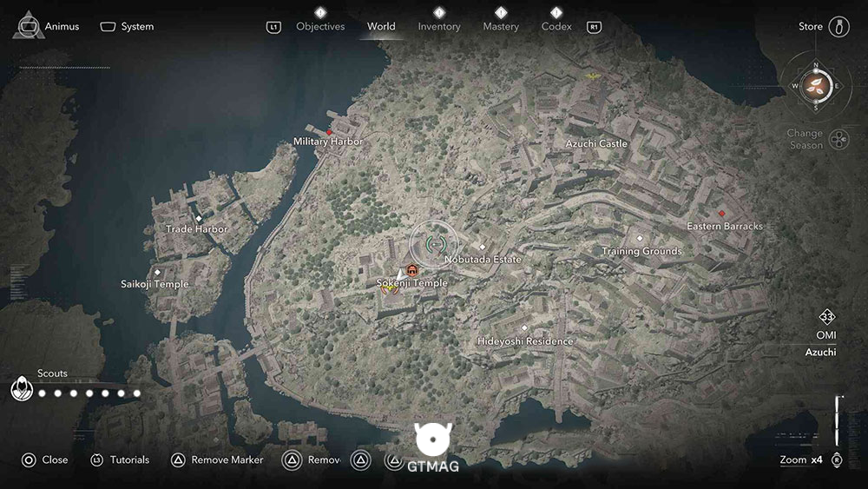Open the Codex tab
Image resolution: width=868 pixels, height=489 pixels.
(x=556, y=26)
